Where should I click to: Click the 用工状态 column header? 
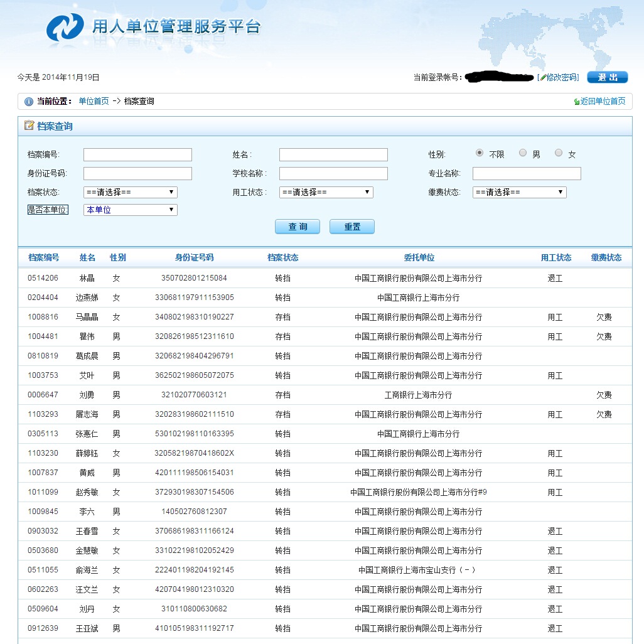pyautogui.click(x=555, y=257)
